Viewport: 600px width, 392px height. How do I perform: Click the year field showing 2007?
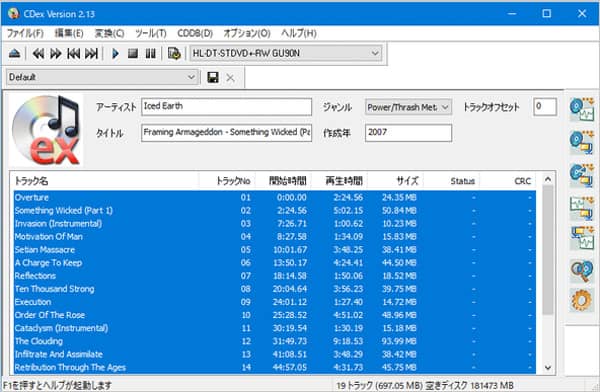coord(408,132)
